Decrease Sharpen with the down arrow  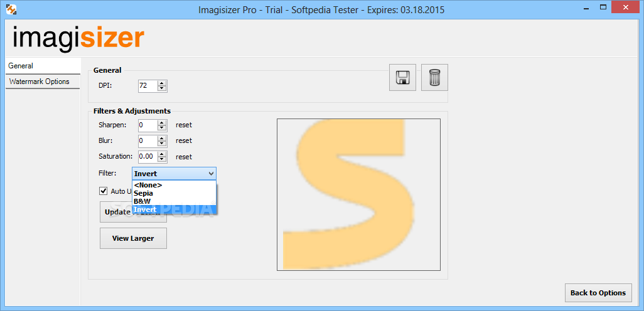(x=162, y=128)
